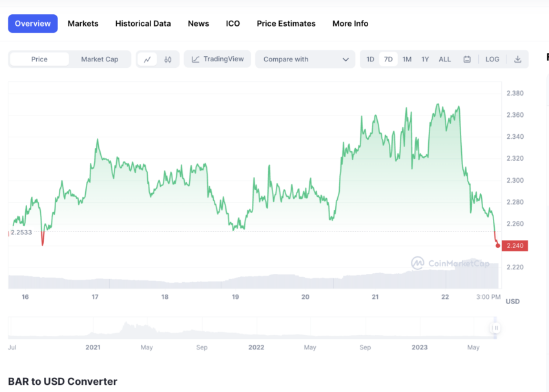
Task: Switch to candlestick chart icon
Action: [168, 59]
